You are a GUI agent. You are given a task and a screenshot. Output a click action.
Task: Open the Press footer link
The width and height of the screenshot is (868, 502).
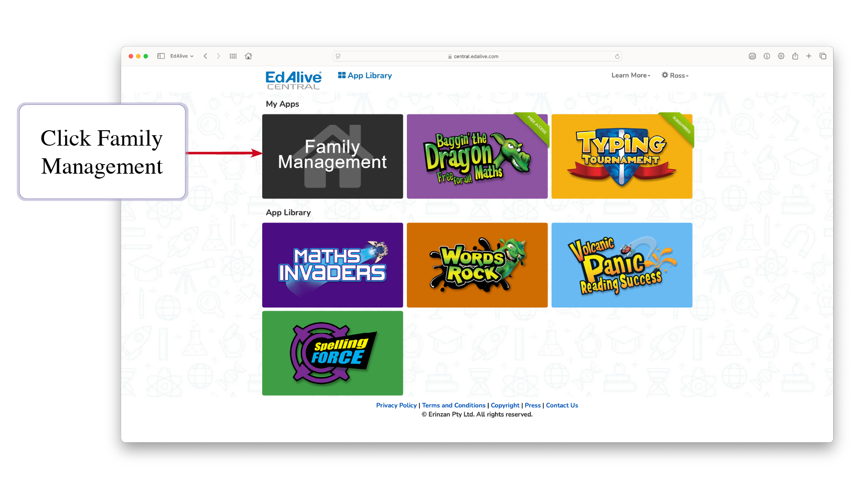click(x=533, y=405)
